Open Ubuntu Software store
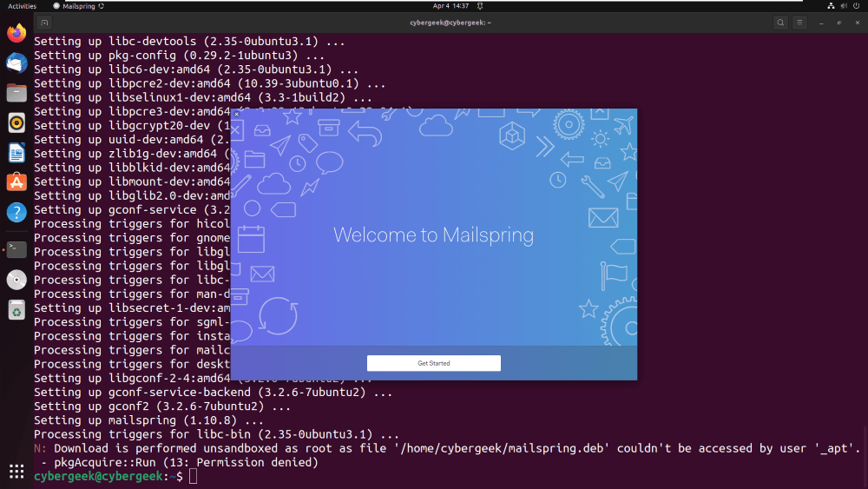 (x=16, y=182)
